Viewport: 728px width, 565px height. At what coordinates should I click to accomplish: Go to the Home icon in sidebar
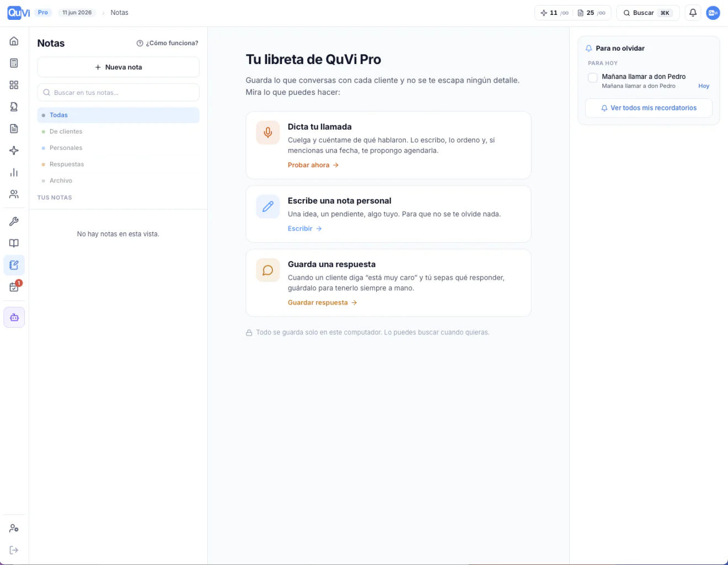pos(14,41)
